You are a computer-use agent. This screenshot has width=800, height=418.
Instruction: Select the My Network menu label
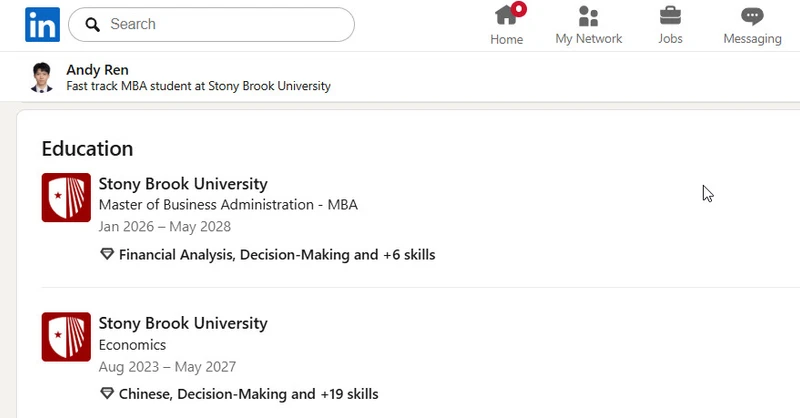point(589,39)
